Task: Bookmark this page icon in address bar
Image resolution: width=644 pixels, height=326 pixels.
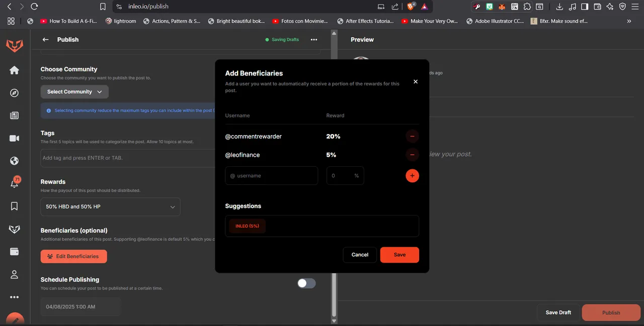Action: click(103, 7)
